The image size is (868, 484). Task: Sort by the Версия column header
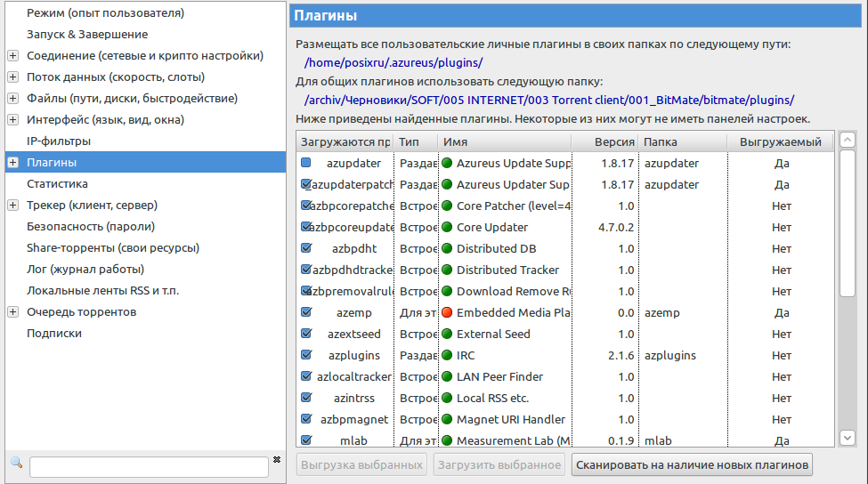point(604,142)
